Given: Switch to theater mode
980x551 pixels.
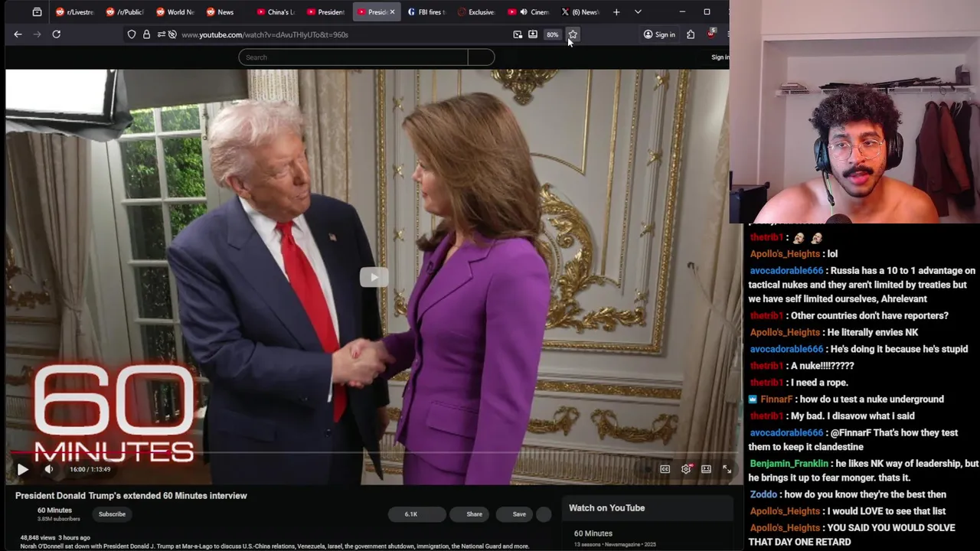Looking at the screenshot, I should pos(706,469).
